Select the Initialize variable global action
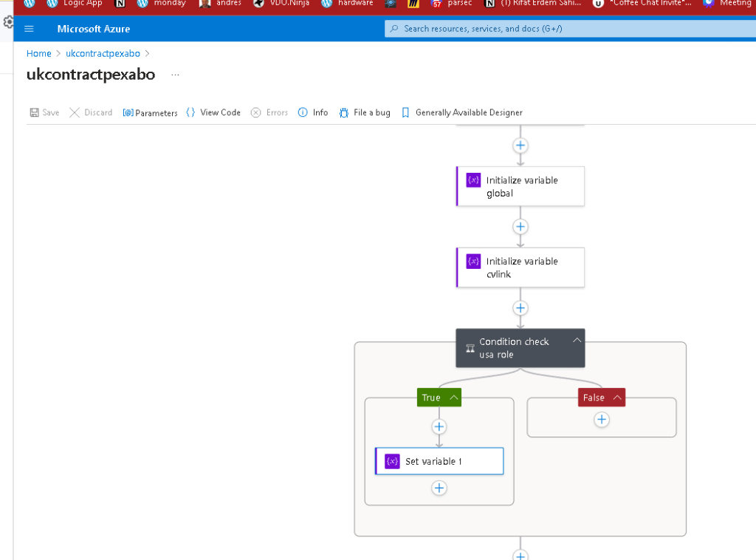This screenshot has height=560, width=756. tap(520, 187)
